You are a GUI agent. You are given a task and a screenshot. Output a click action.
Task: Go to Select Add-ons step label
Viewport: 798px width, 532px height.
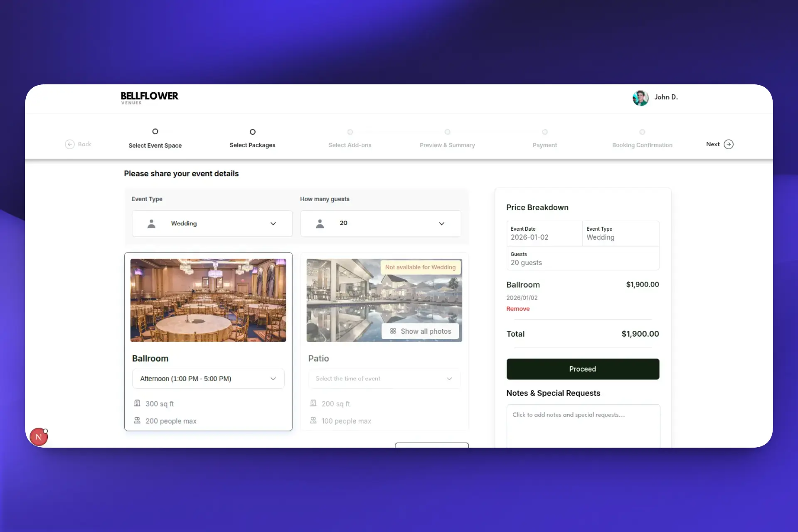pos(350,145)
